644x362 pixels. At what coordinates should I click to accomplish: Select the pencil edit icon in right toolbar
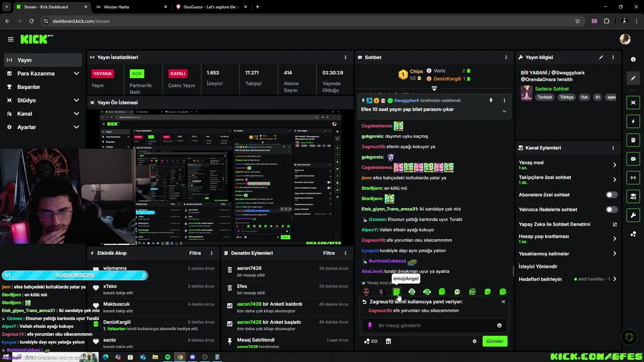633,78
